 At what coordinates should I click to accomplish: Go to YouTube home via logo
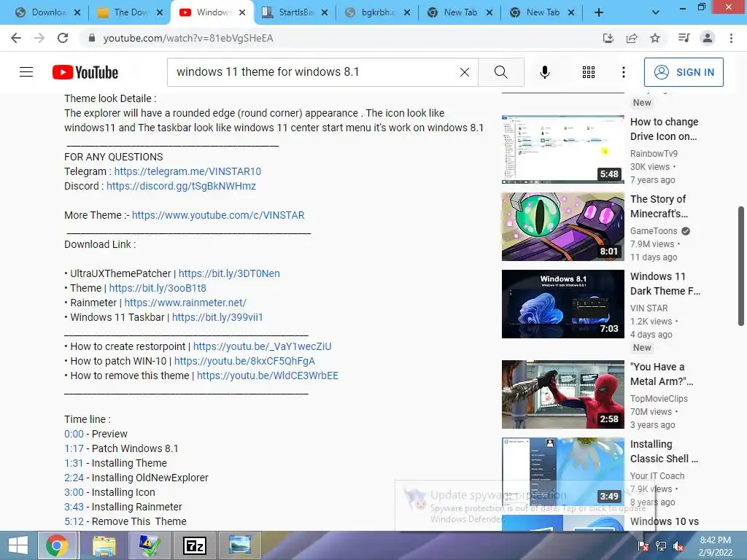pos(85,72)
